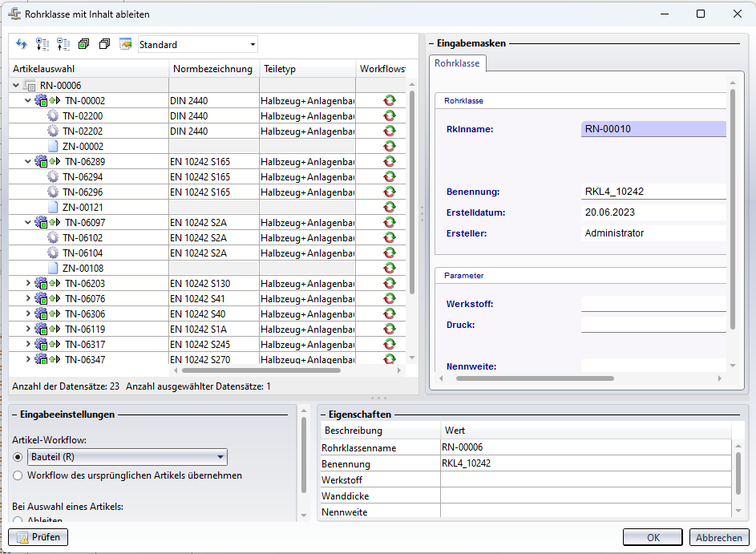Click the gear icon next to TN-06294
Image resolution: width=756 pixels, height=554 pixels.
point(53,177)
